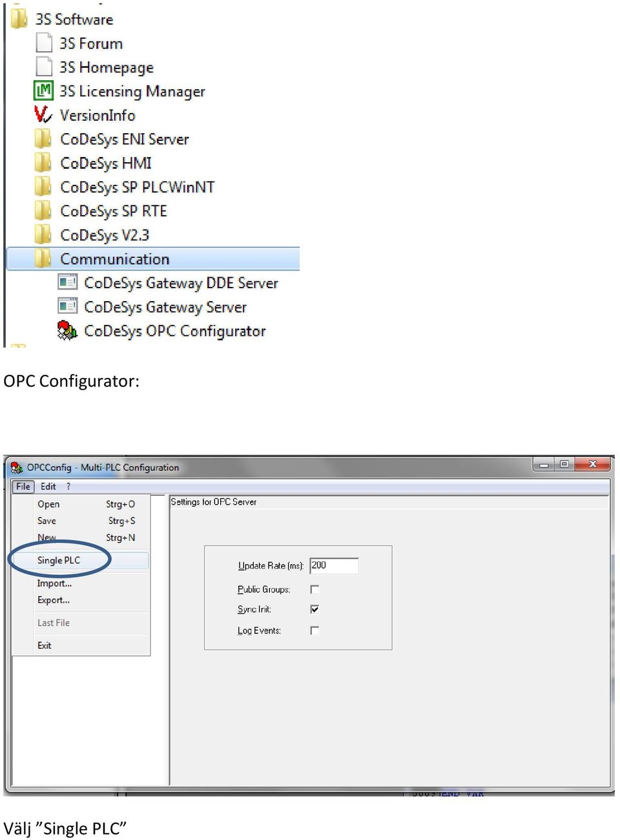Viewport: 620px width, 840px height.
Task: Select CoDeSys Gateway Server entry
Action: point(165,307)
